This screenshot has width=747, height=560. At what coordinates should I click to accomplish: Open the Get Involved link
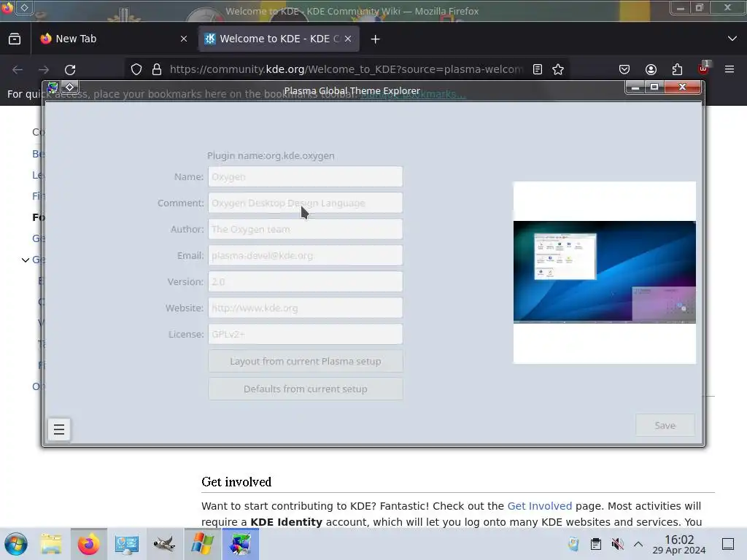(539, 506)
